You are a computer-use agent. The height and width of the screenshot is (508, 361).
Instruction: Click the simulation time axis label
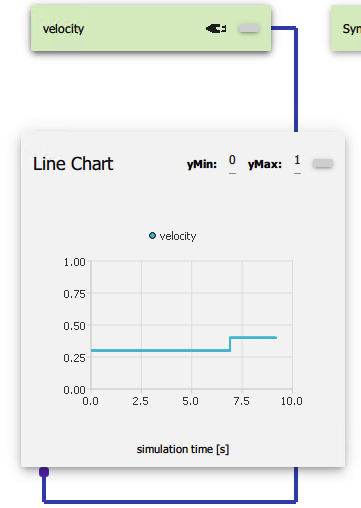pyautogui.click(x=183, y=449)
